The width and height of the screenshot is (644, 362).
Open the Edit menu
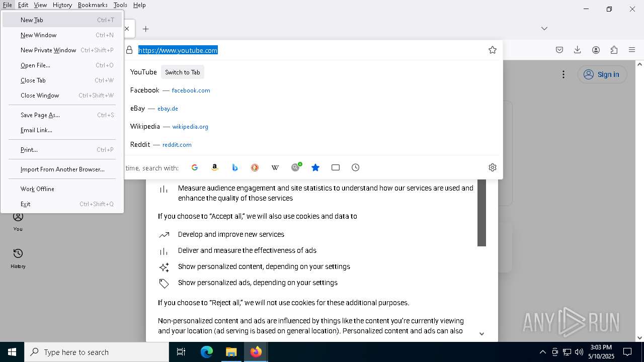23,5
